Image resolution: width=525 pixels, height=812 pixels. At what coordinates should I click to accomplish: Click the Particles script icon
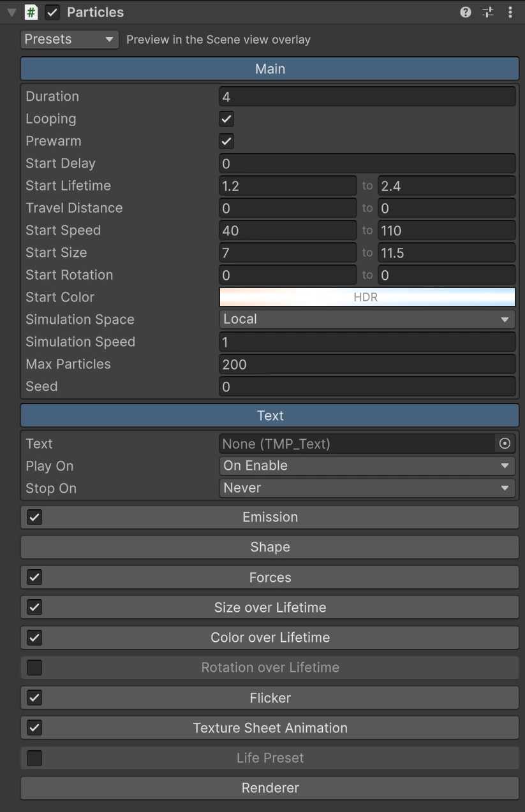pos(31,12)
